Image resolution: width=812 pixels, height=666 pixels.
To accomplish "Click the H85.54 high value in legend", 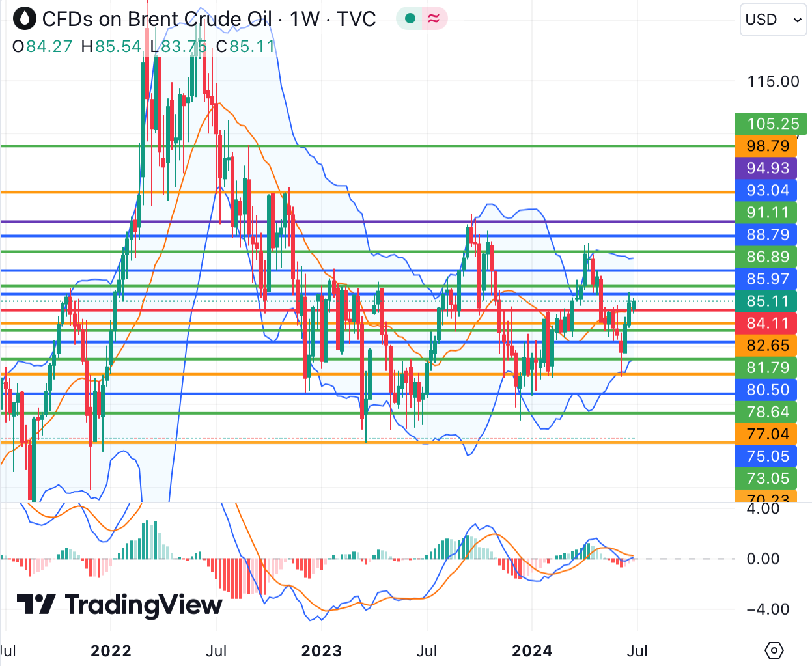I will 111,46.
